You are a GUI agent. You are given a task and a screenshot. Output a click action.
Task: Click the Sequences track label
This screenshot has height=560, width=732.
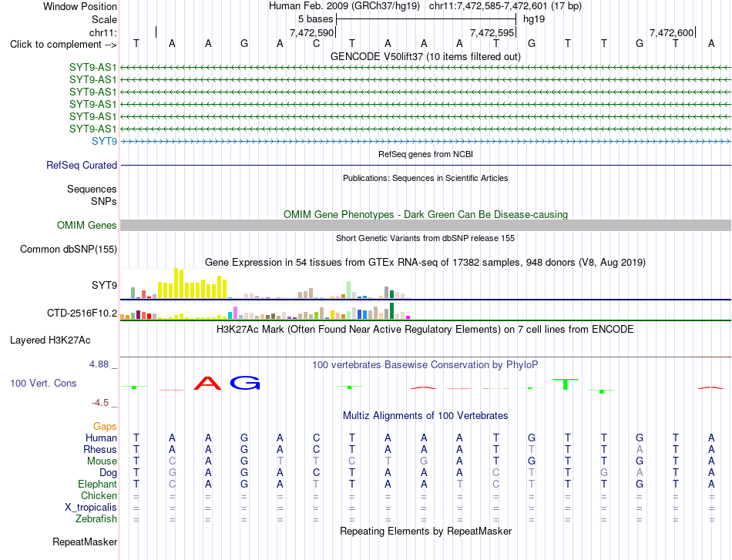(92, 189)
